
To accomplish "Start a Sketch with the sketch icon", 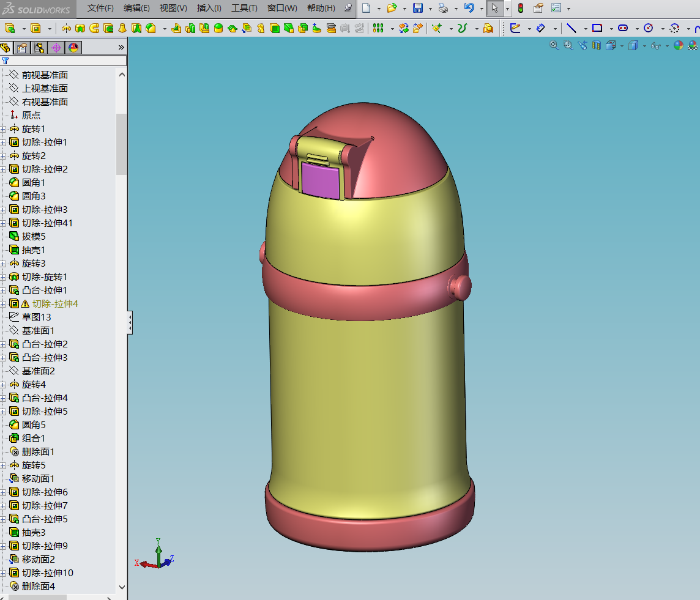I will pyautogui.click(x=515, y=29).
